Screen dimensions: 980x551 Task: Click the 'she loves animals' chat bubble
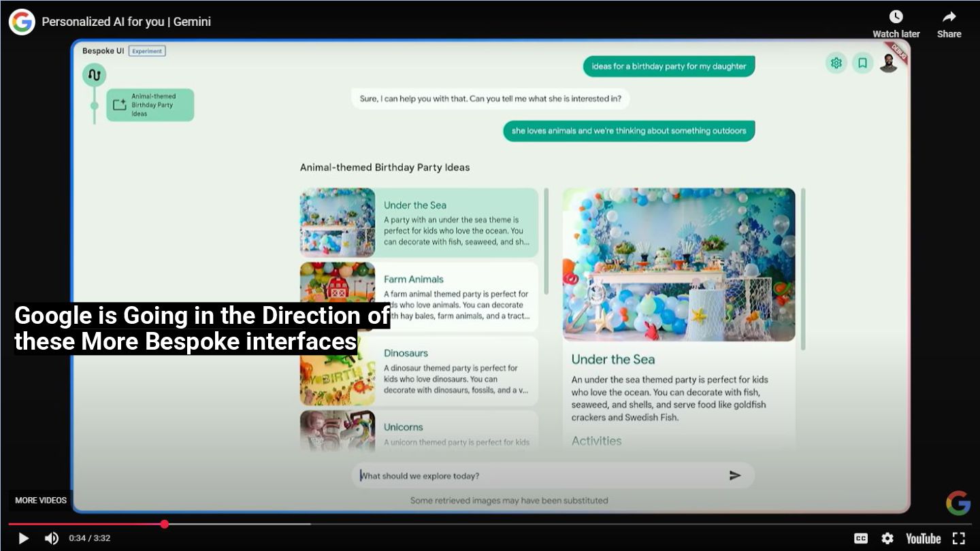[629, 131]
